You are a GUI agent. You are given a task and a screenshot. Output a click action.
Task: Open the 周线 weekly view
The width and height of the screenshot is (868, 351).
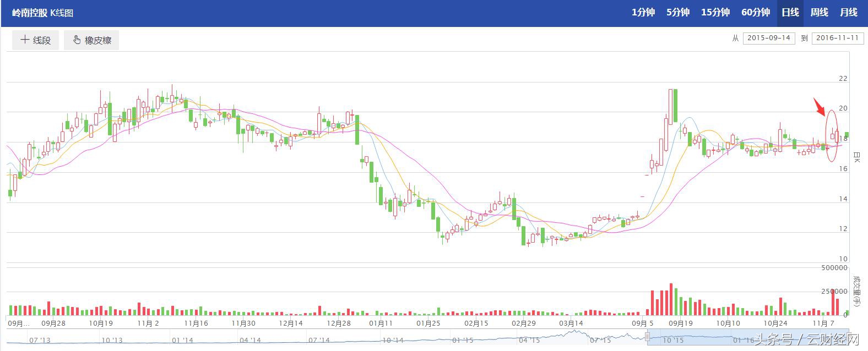[819, 12]
